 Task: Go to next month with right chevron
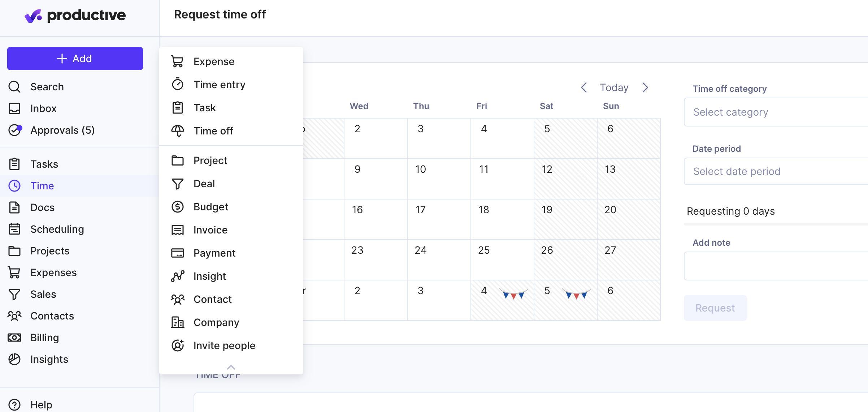645,87
